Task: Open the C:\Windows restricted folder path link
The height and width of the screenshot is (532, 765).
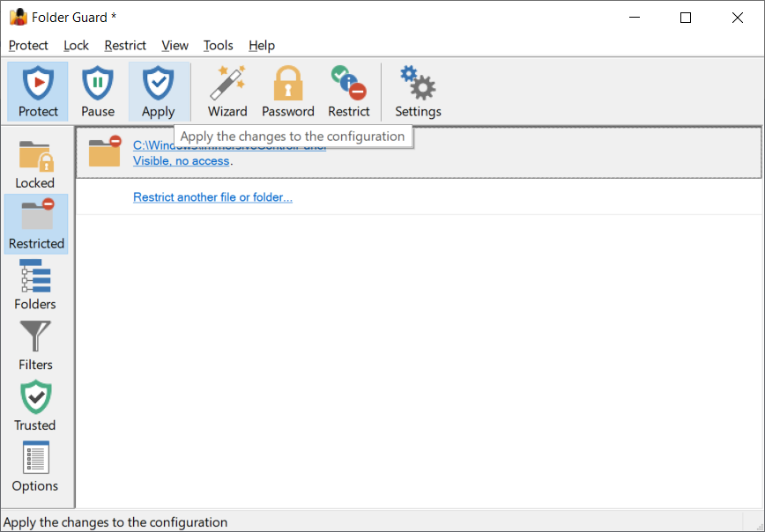Action: point(229,146)
